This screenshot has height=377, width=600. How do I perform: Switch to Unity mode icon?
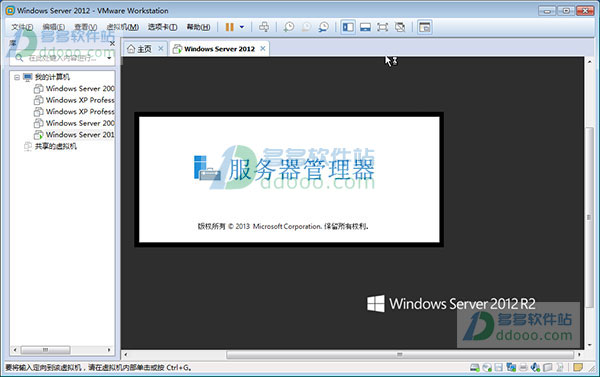coord(400,27)
